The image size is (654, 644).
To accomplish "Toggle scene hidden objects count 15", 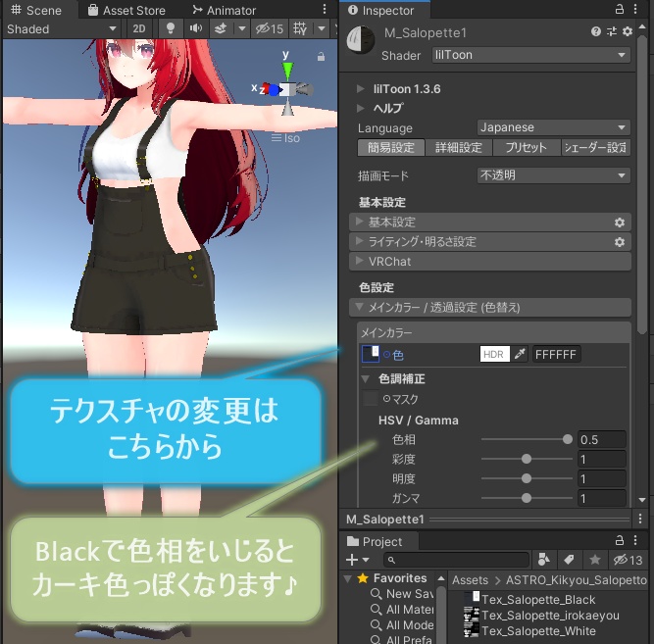I will pyautogui.click(x=269, y=28).
